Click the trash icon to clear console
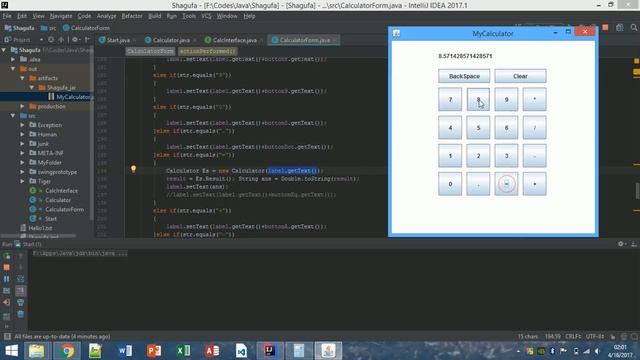 [x=20, y=314]
